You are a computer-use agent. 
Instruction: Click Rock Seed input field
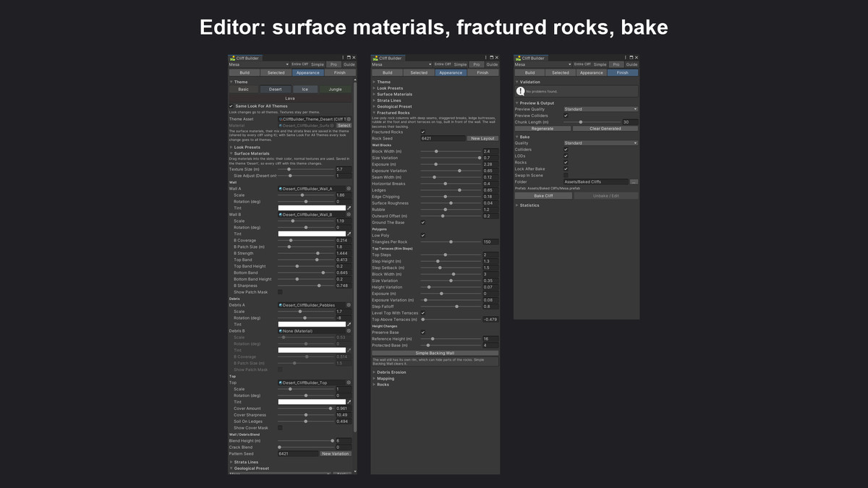click(x=443, y=139)
